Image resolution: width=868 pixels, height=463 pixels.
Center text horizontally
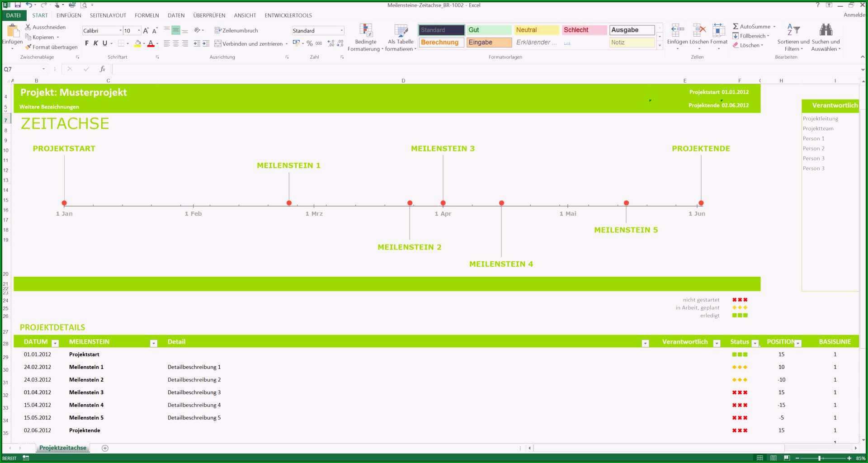click(176, 43)
